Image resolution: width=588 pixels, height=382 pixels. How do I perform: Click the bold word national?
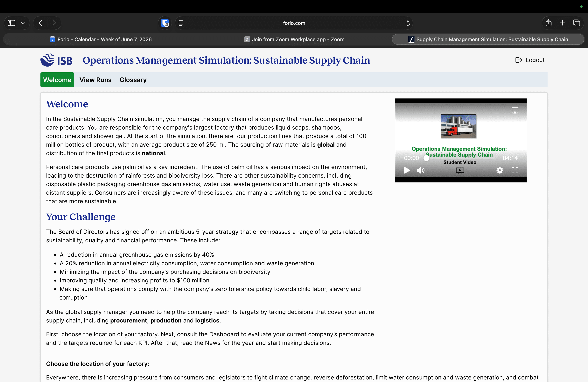[153, 153]
